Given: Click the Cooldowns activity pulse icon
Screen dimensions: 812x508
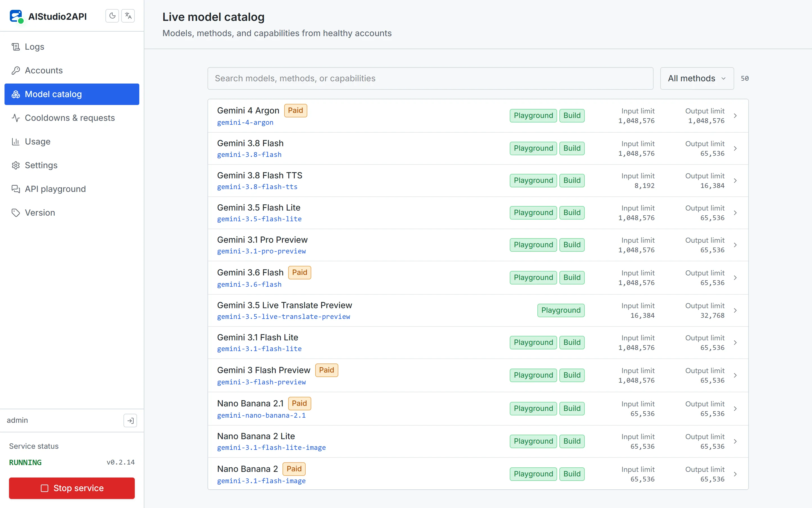Looking at the screenshot, I should click(16, 118).
